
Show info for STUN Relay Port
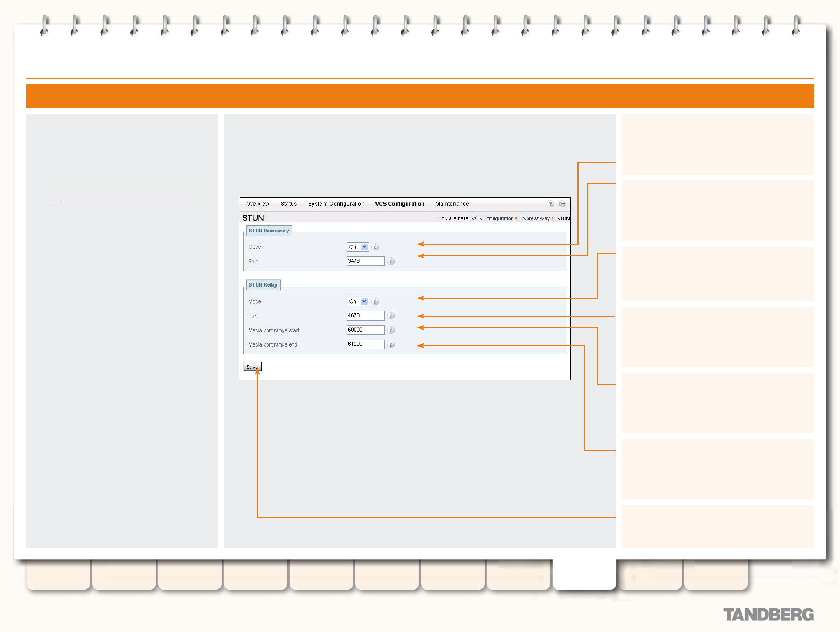391,316
